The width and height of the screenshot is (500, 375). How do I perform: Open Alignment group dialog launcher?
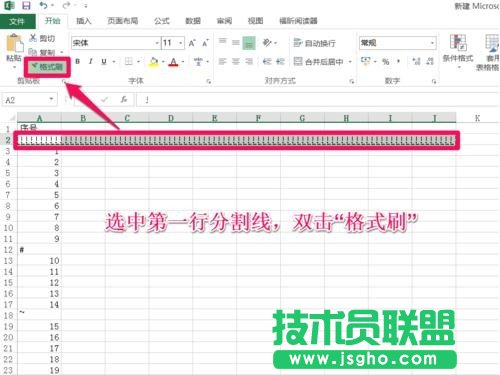351,81
